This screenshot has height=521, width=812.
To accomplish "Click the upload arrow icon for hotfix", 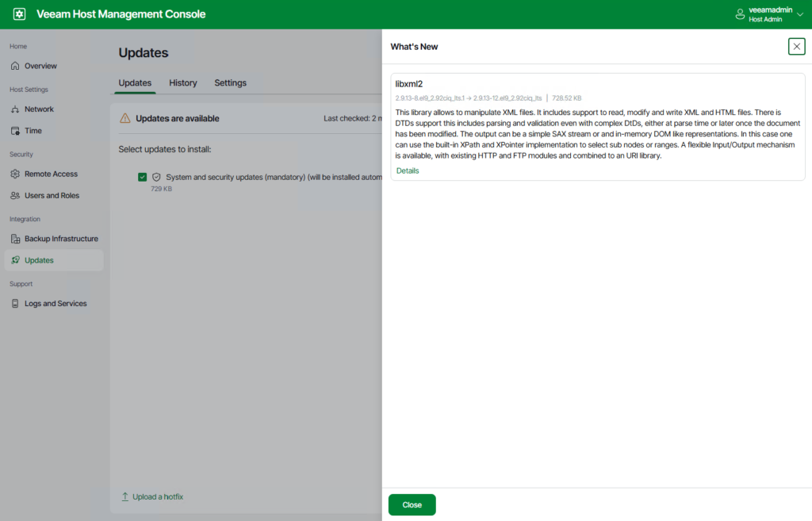I will (124, 496).
